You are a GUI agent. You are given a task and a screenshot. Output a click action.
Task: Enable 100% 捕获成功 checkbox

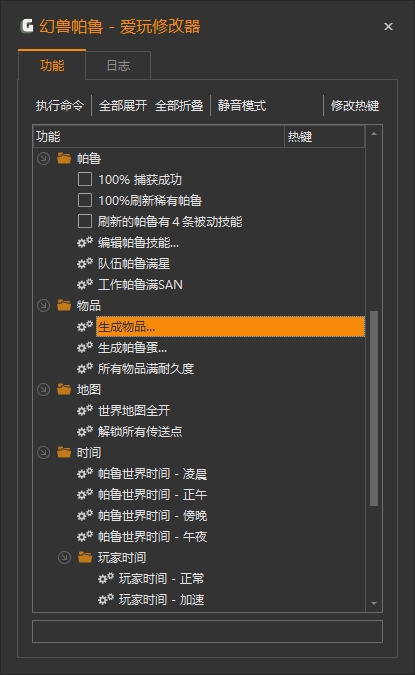click(x=85, y=179)
